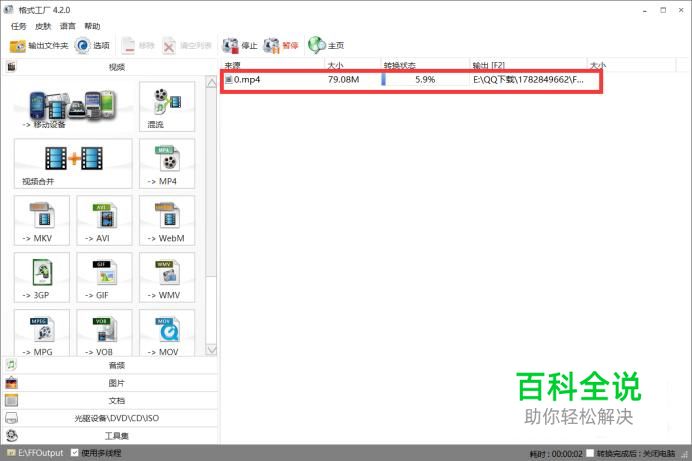Screen dimensions: 692x461
Task: Collapse the Video (视频) category header
Action: tap(110, 67)
